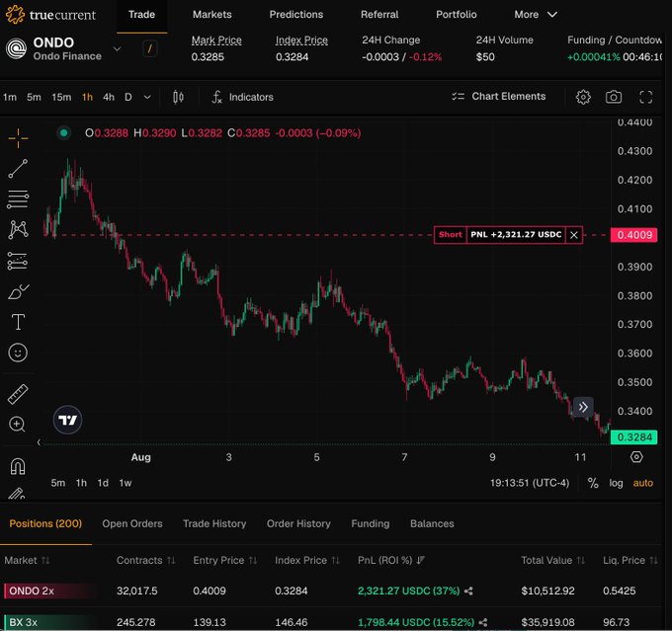672x631 pixels.
Task: Toggle the magnet snap mode
Action: (18, 466)
